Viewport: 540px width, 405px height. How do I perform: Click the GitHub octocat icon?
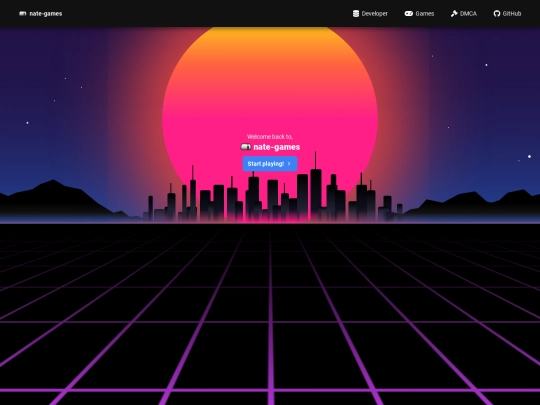pos(497,13)
